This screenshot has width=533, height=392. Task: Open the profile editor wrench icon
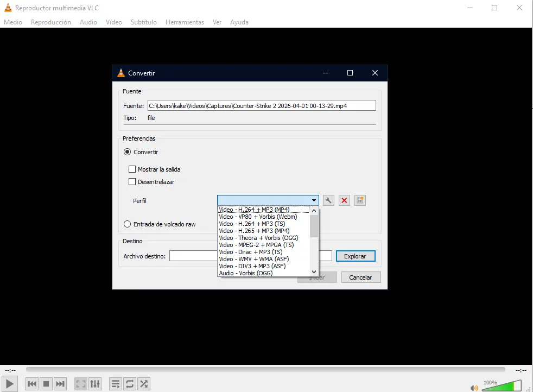pos(328,200)
